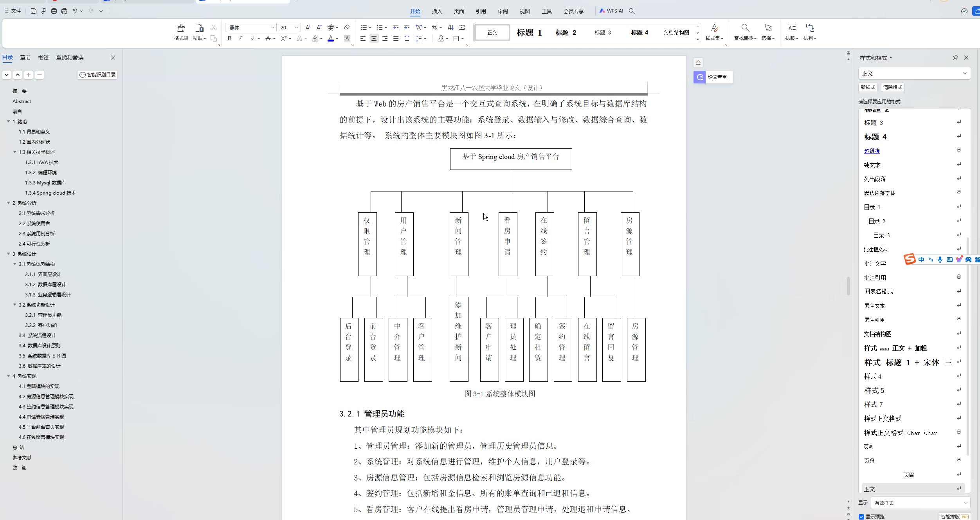Pin the Styles and Formatting pane

[x=955, y=58]
